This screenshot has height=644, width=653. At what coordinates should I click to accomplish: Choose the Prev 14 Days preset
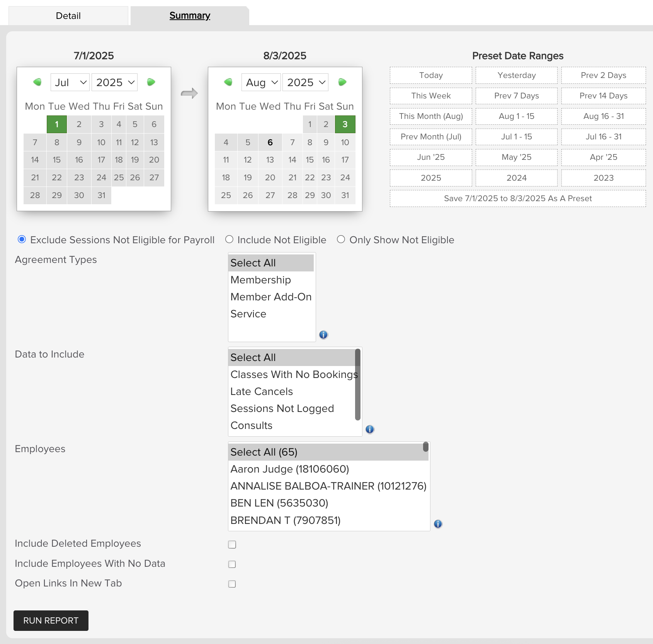[604, 96]
